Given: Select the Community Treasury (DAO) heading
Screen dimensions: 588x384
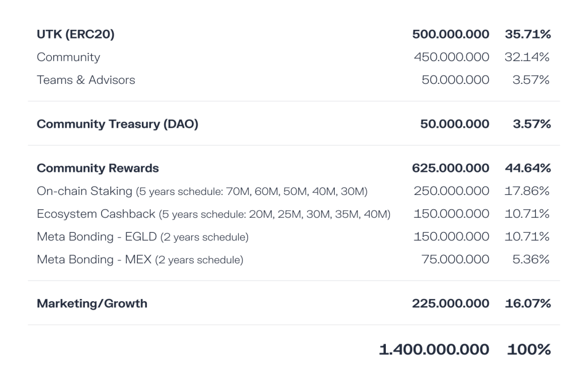Looking at the screenshot, I should click(117, 124).
